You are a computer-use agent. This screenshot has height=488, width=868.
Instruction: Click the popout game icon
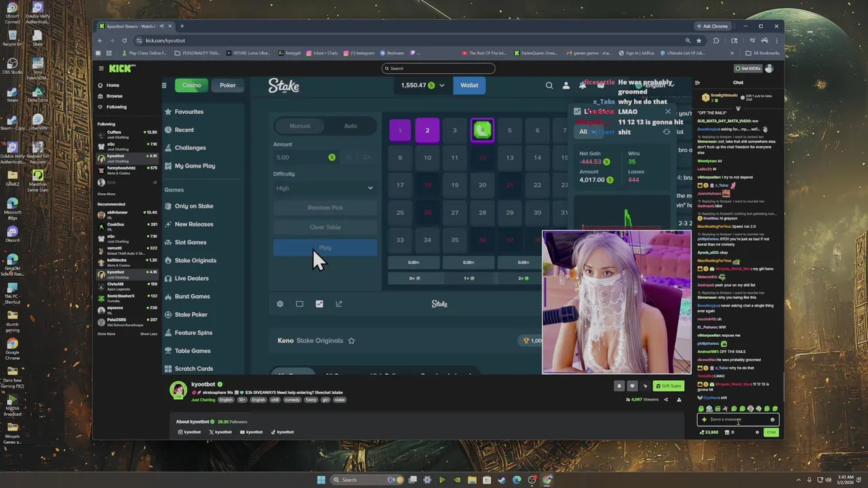339,304
